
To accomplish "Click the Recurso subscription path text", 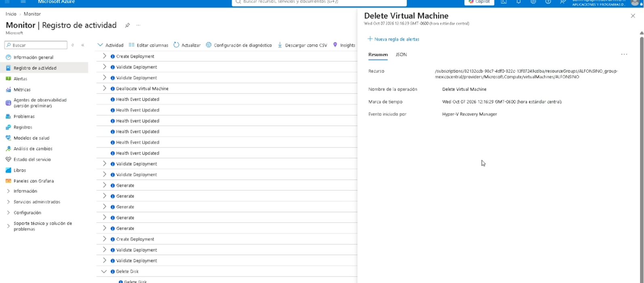I will pyautogui.click(x=527, y=74).
